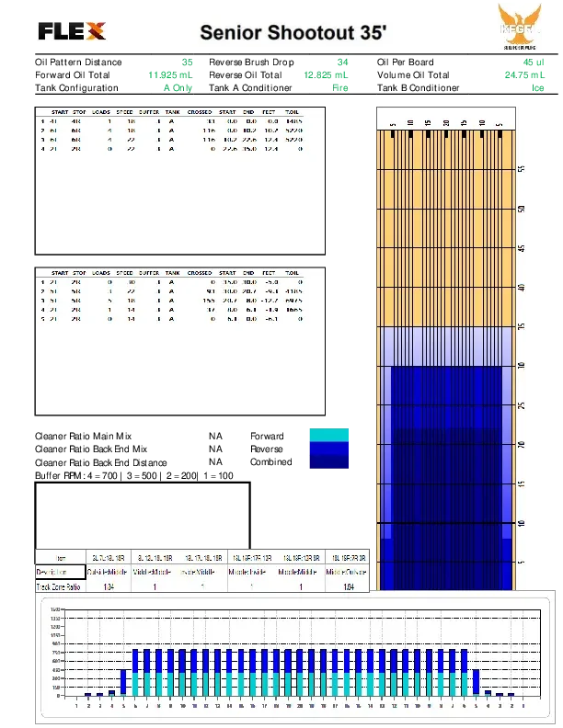Select the Tank B Conditioner value Ice

pyautogui.click(x=538, y=88)
